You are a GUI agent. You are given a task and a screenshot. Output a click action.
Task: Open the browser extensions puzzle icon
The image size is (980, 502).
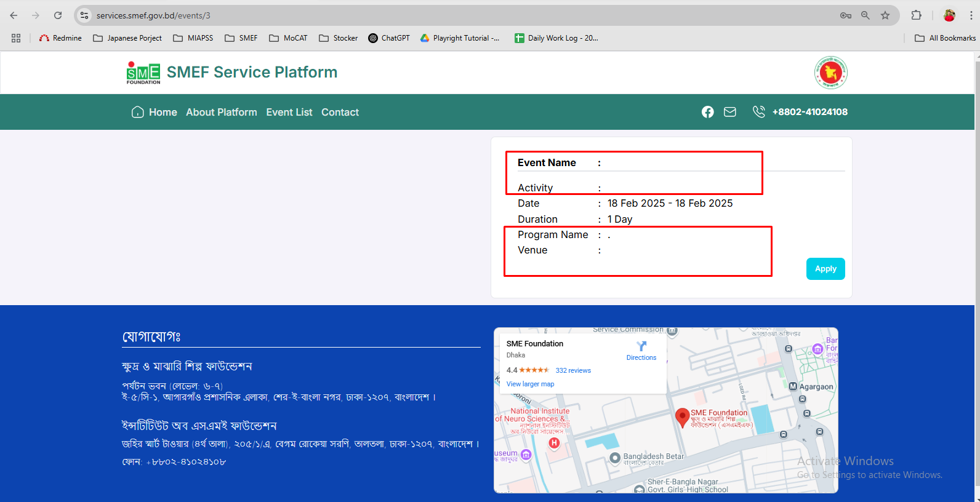point(917,15)
